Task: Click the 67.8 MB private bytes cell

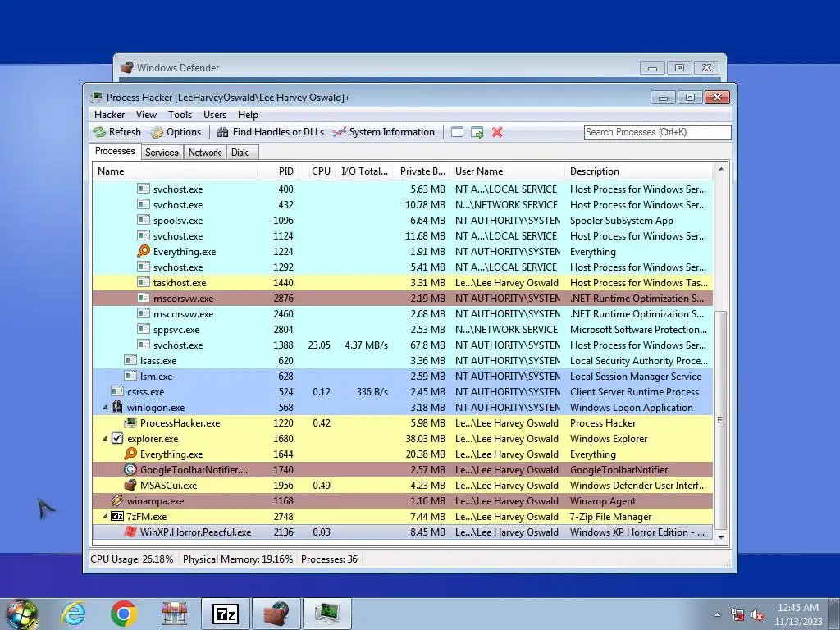Action: [x=427, y=345]
